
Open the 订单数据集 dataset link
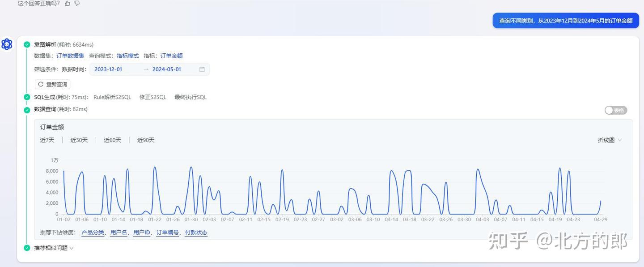click(x=70, y=56)
